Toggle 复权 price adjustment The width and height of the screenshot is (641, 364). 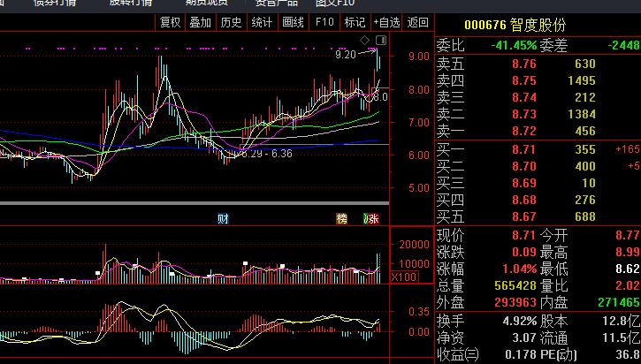click(170, 22)
